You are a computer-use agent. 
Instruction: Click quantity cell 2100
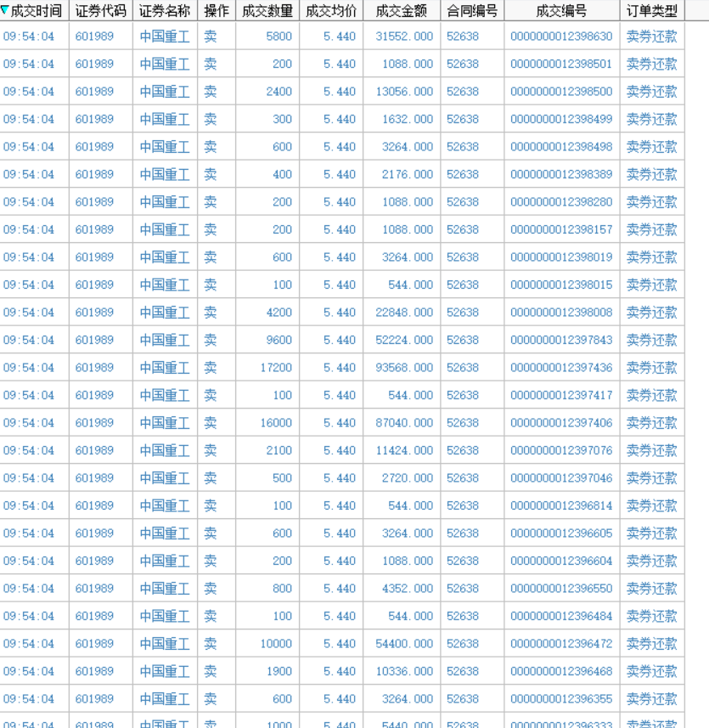(x=279, y=450)
